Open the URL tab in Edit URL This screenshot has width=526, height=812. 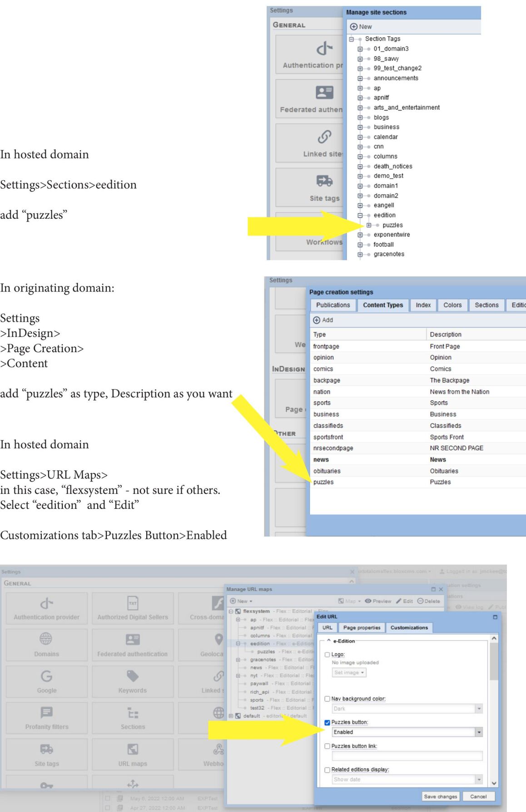pyautogui.click(x=327, y=628)
